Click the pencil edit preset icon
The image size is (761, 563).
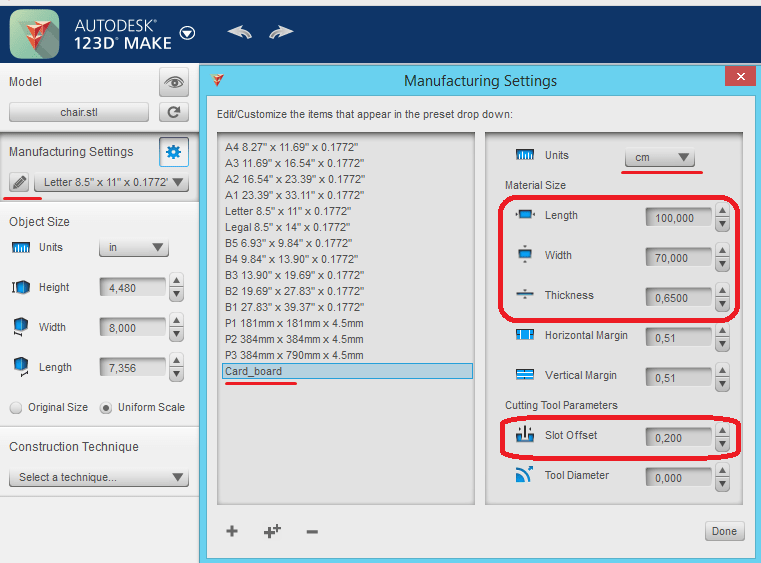19,182
